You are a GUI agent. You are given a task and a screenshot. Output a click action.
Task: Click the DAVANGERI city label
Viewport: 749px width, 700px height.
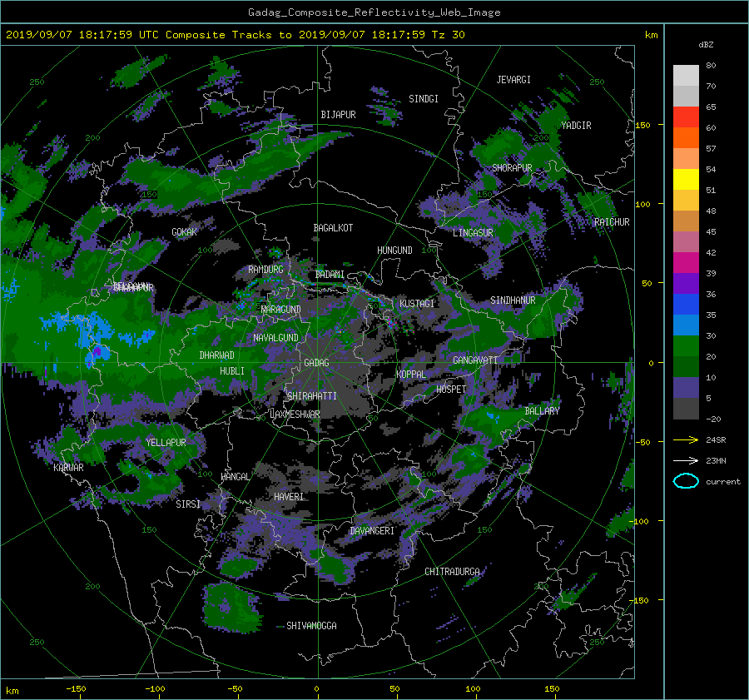372,531
